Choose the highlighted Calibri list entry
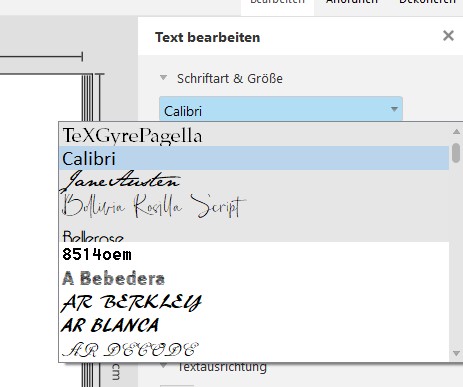463x387 pixels. click(x=254, y=158)
